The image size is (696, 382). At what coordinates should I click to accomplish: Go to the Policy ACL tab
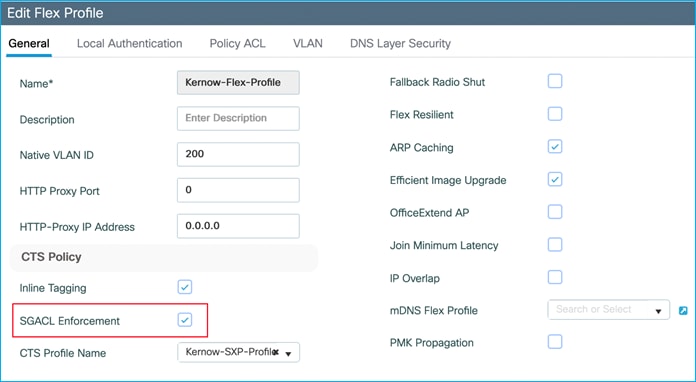[237, 43]
